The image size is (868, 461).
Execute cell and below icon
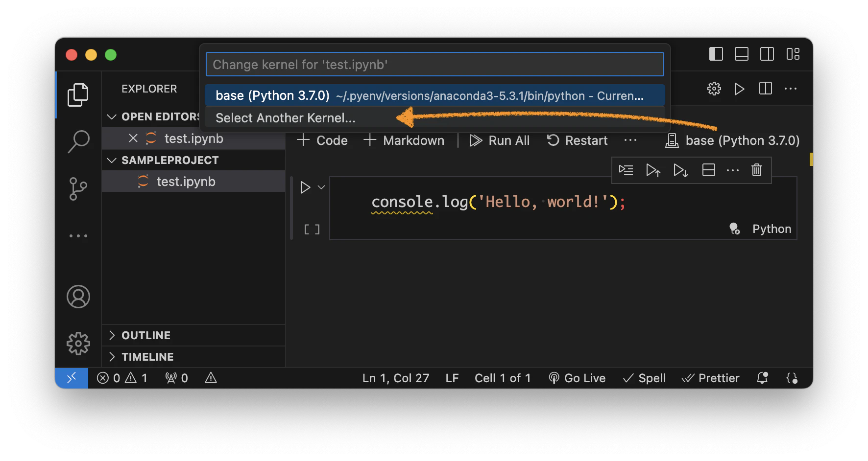[680, 170]
